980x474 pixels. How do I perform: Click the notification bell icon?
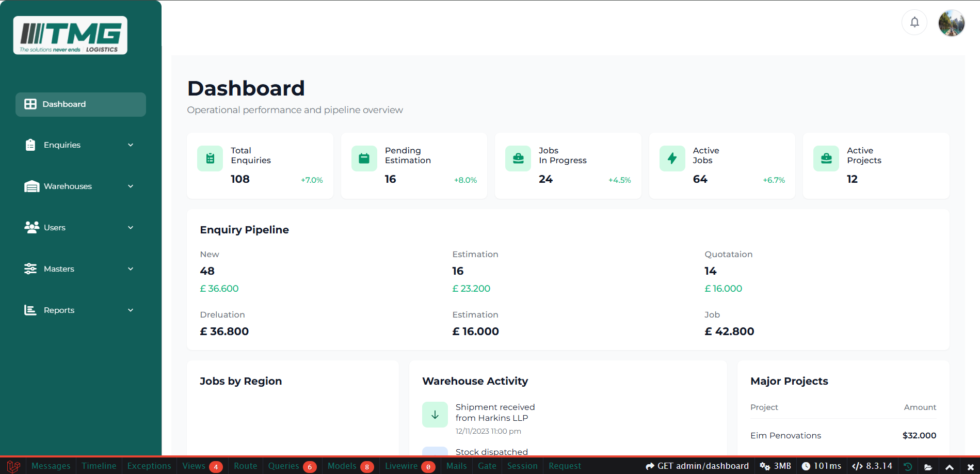[x=914, y=22]
